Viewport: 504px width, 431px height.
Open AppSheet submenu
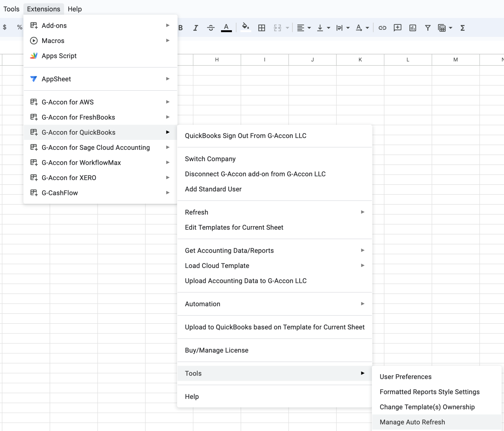[100, 79]
